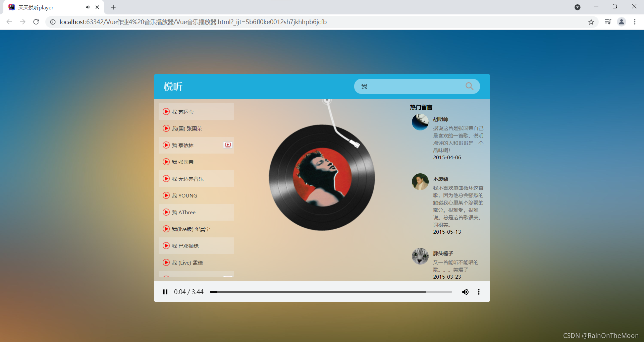Image resolution: width=644 pixels, height=342 pixels.
Task: Click play icon beside 我 (Live) 孟佳
Action: 166,262
